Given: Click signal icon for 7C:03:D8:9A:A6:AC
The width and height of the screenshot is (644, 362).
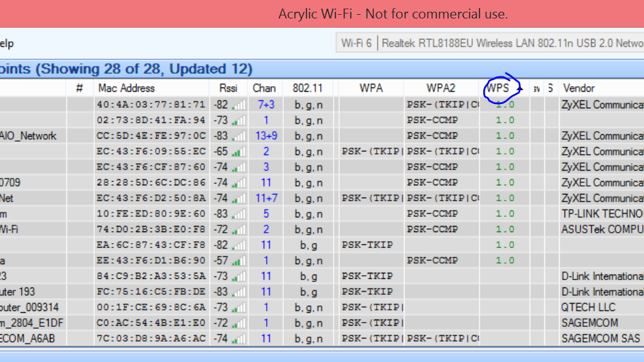Looking at the screenshot, I should (x=239, y=339).
